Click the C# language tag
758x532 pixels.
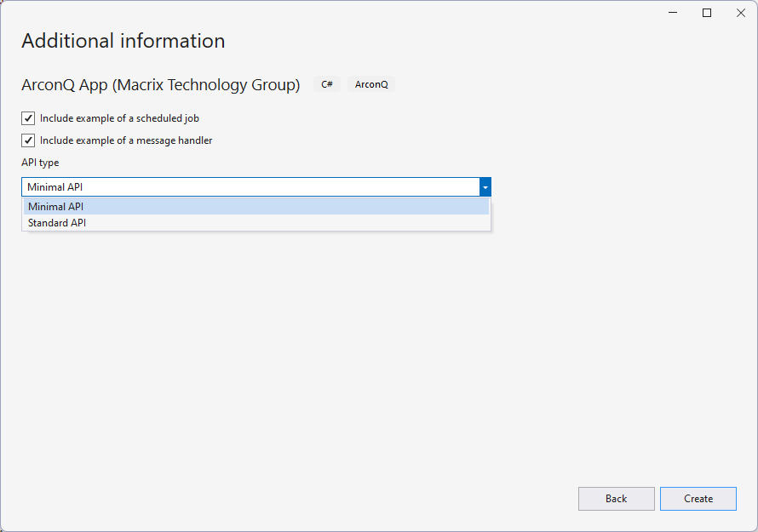click(x=327, y=84)
